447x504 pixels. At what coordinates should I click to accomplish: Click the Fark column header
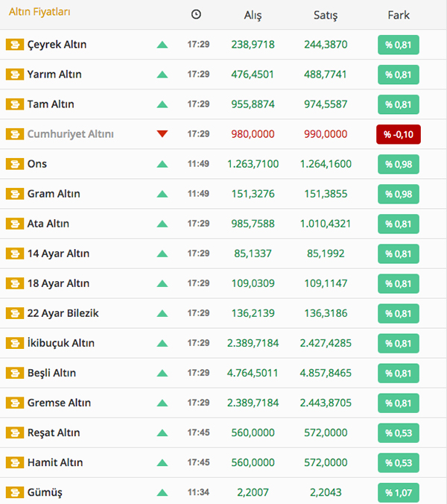pos(399,15)
